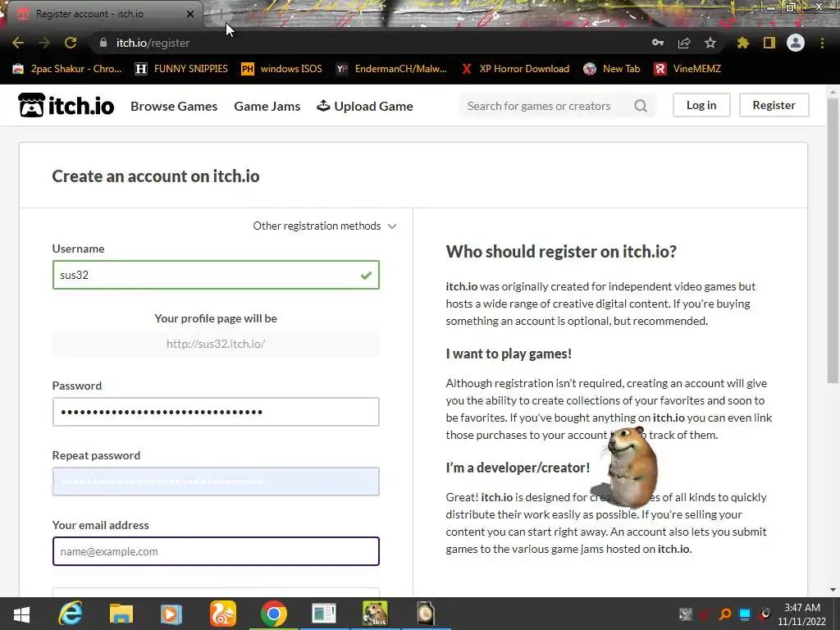Click the search magnifier icon
The width and height of the screenshot is (840, 630).
coord(641,106)
